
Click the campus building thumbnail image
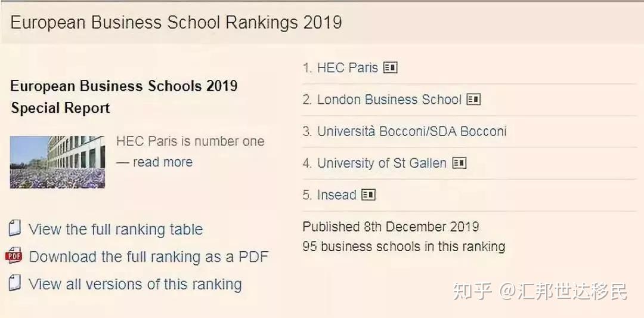(57, 162)
